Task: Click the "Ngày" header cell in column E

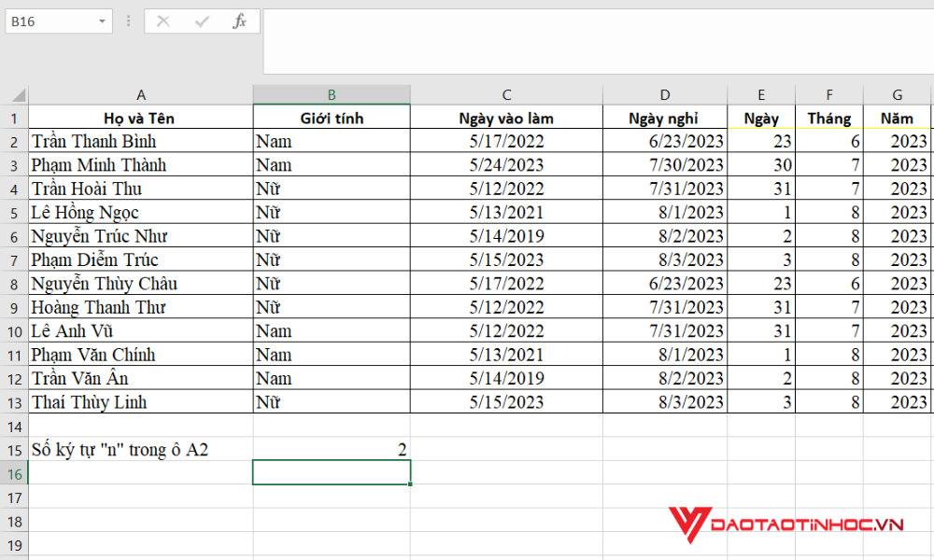Action: click(x=761, y=118)
